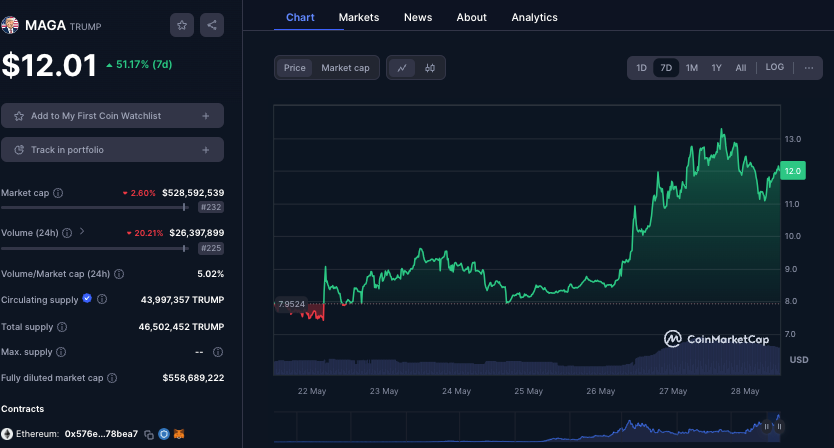Click the MAGA coin logo
The image size is (834, 448).
click(10, 25)
